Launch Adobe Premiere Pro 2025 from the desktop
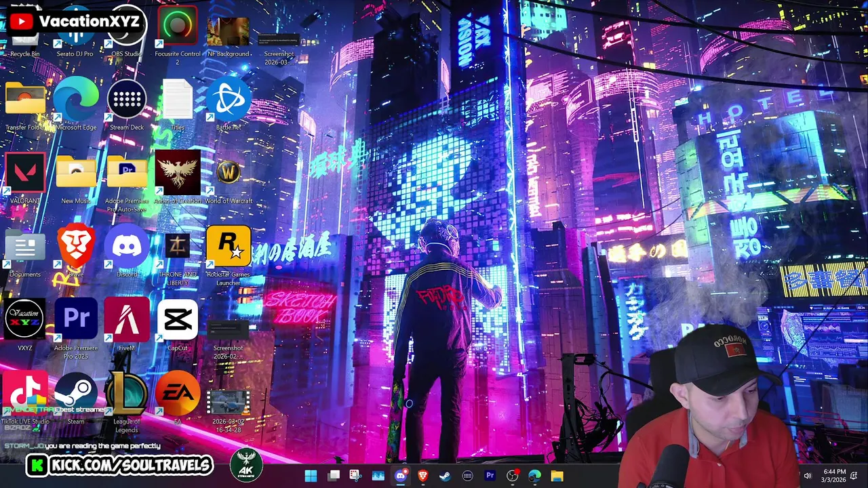Screen dimensions: 868x488 pyautogui.click(x=76, y=329)
